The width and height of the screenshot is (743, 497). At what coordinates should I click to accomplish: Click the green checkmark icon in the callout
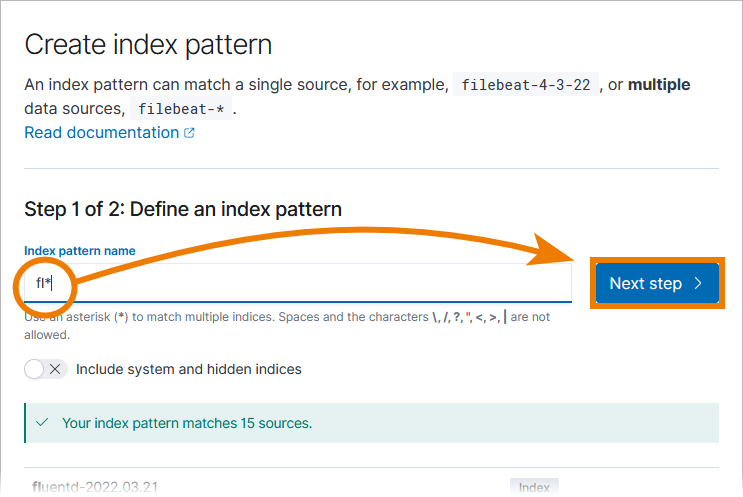pos(42,422)
